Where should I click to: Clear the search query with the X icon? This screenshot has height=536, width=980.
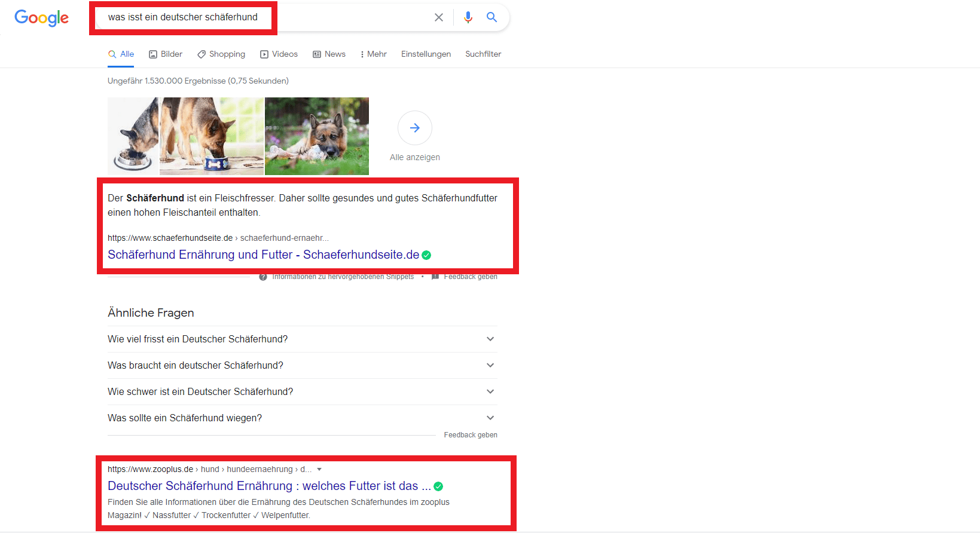pyautogui.click(x=439, y=17)
